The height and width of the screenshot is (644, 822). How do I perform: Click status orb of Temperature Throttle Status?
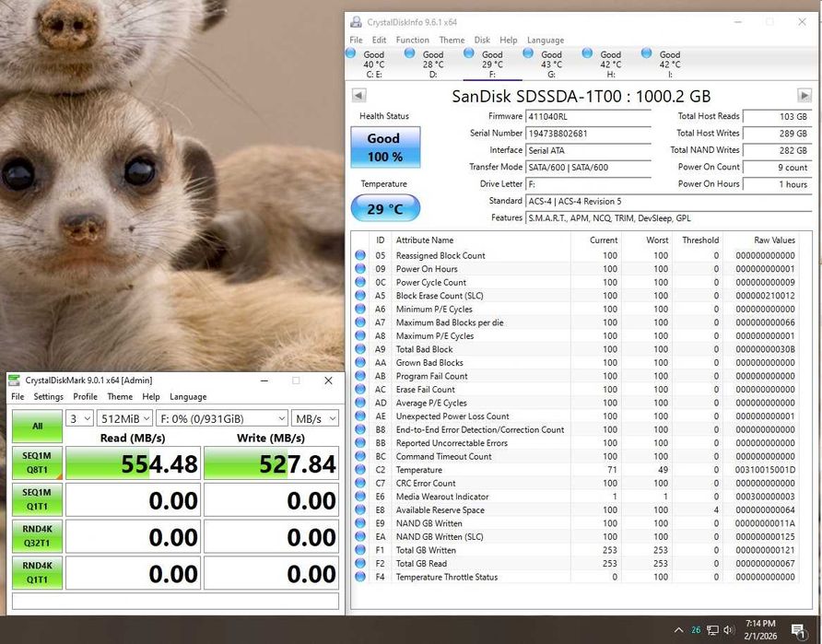pos(360,577)
